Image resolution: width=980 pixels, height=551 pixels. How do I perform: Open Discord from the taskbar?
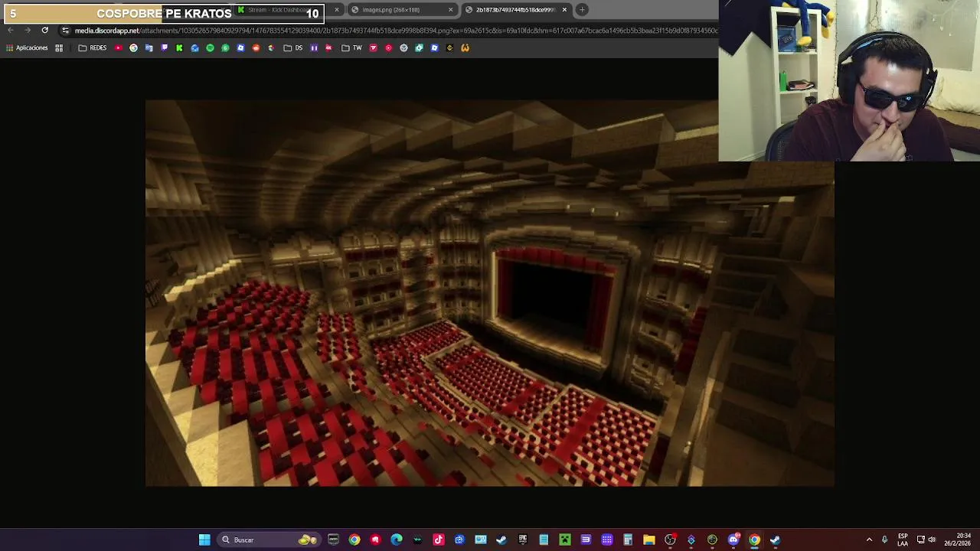click(733, 540)
